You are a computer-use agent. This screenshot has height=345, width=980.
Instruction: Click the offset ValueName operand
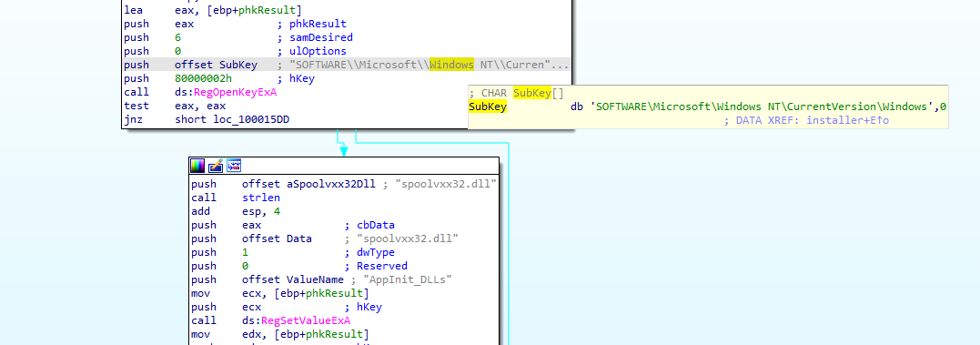pos(293,279)
